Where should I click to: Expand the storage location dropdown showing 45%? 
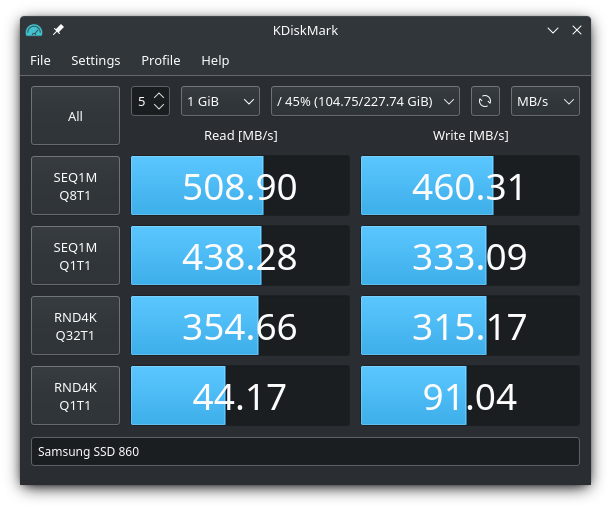tap(365, 101)
